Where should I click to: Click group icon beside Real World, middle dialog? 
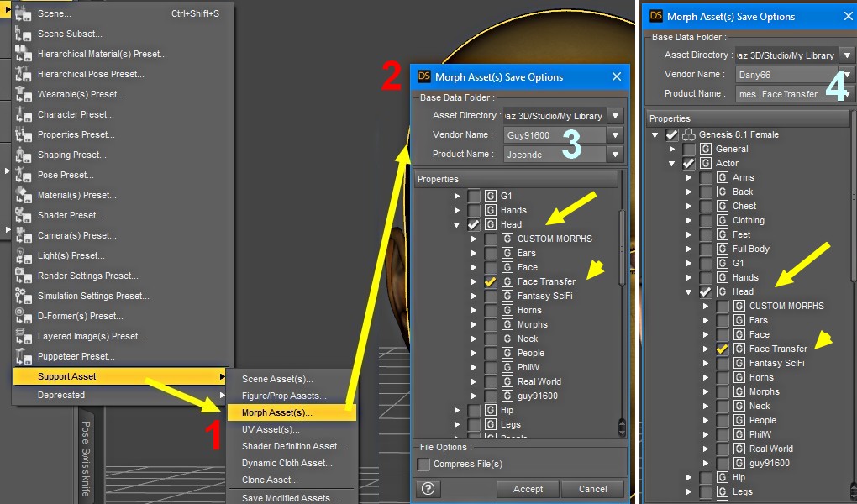[507, 381]
